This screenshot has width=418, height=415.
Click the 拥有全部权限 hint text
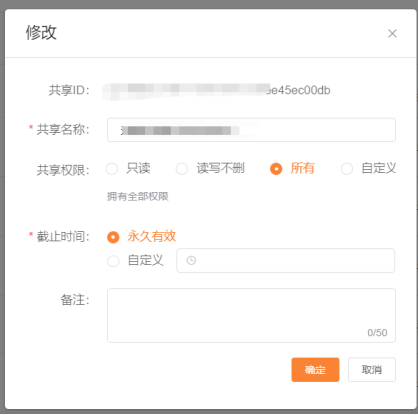(x=138, y=196)
